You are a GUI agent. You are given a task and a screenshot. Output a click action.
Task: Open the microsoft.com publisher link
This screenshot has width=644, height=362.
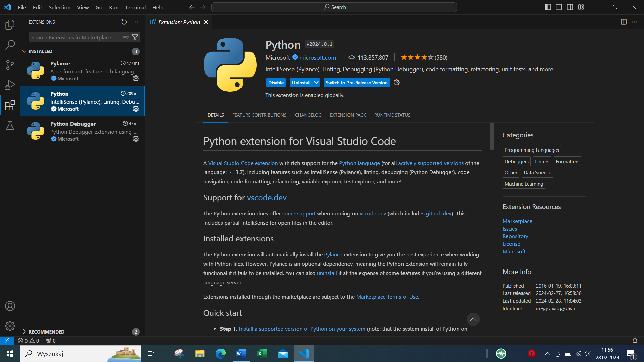(317, 58)
